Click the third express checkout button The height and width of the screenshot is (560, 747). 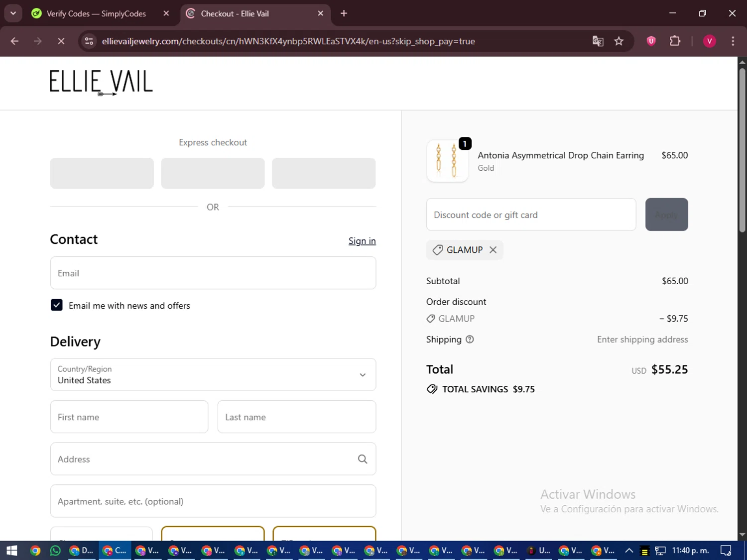[324, 173]
